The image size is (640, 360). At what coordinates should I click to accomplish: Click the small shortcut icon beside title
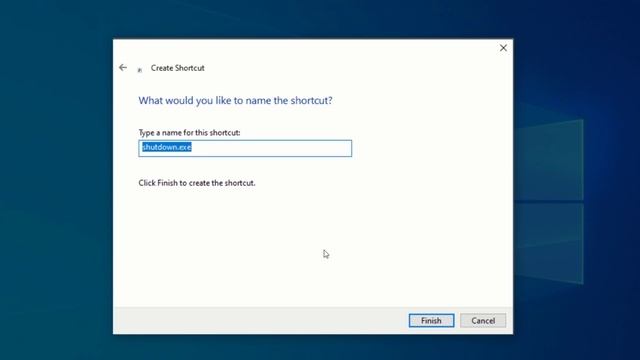140,70
